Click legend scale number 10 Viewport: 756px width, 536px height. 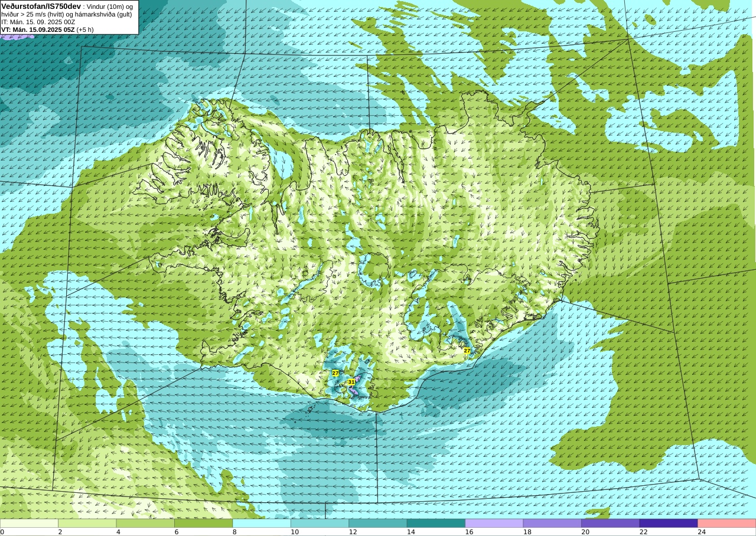point(294,532)
